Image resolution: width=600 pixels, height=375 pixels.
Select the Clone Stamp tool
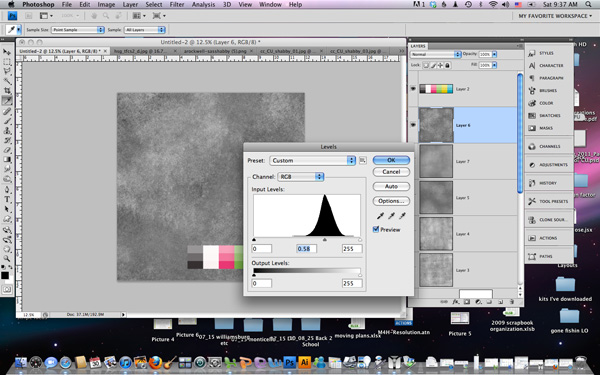point(7,131)
